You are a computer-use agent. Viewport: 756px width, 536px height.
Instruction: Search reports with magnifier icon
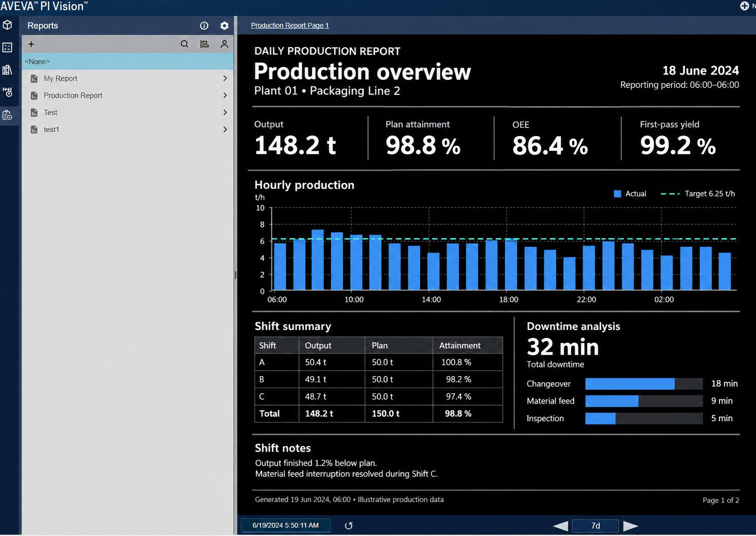(184, 44)
